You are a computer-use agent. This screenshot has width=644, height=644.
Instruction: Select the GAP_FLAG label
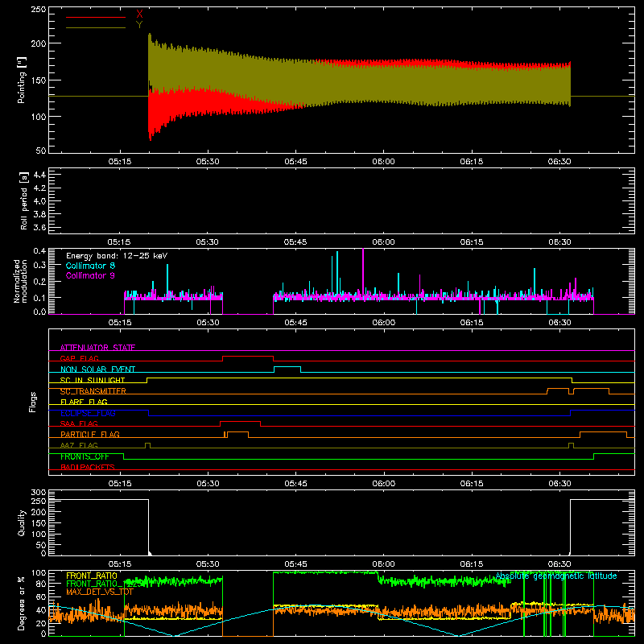[x=79, y=358]
